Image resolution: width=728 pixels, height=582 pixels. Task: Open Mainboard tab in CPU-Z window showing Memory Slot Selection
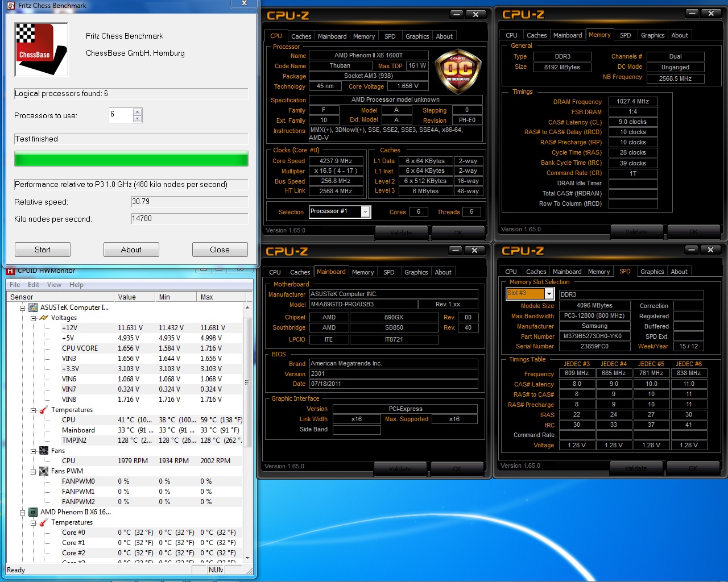(567, 272)
